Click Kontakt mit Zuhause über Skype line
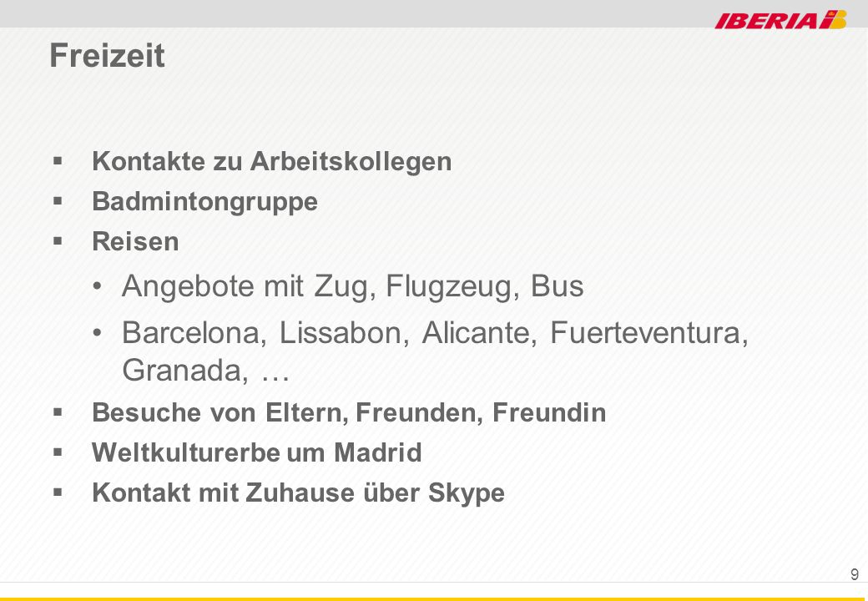Viewport: 868px width, 601px height. (x=299, y=493)
